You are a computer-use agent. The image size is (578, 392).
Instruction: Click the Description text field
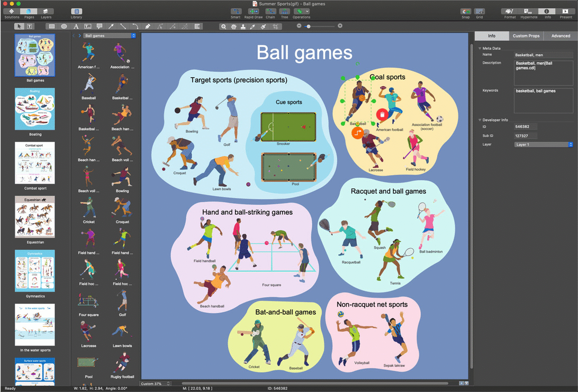[544, 72]
